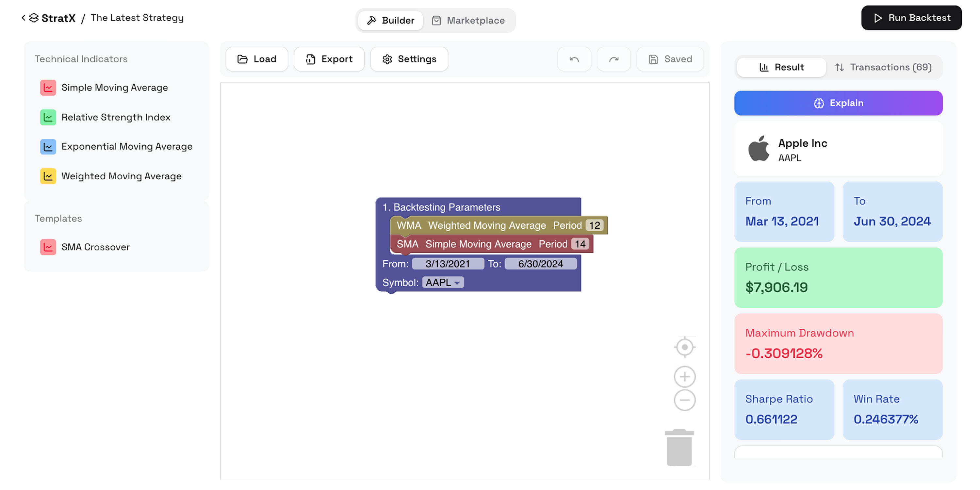Edit the WMA Period value 12
Image resolution: width=980 pixels, height=490 pixels.
click(x=595, y=225)
